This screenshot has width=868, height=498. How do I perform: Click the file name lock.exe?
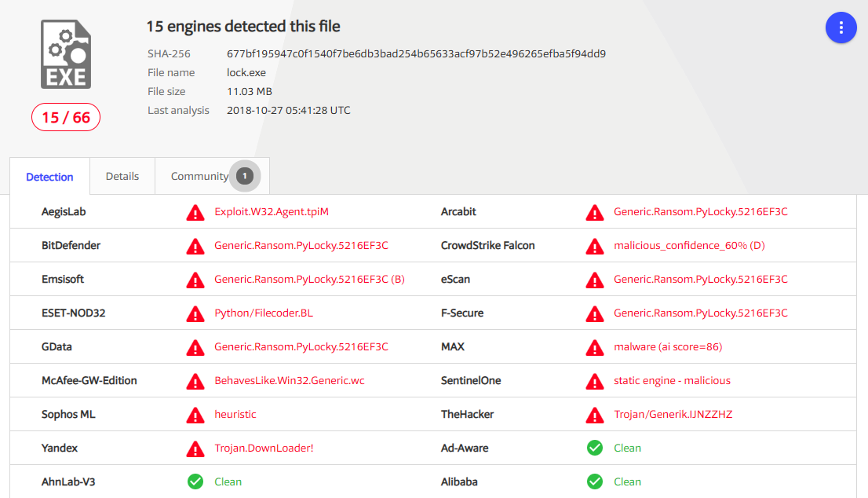click(x=246, y=72)
